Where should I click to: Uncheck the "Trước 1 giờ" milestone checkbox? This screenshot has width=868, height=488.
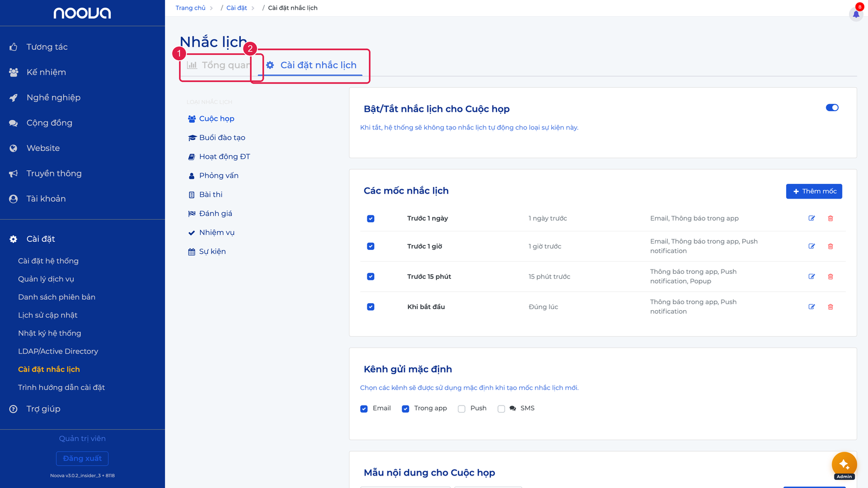click(x=371, y=246)
